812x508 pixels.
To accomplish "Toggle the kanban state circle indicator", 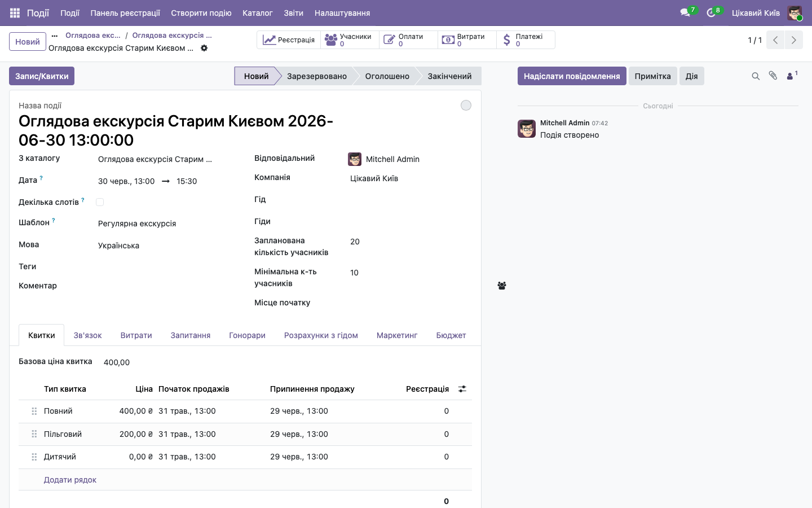I will [466, 106].
